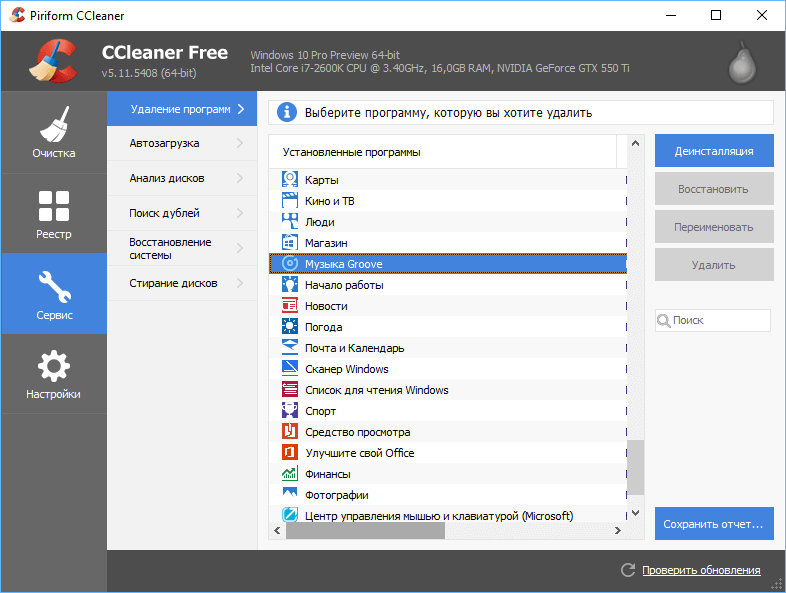Click the Почта и Календарь icon
The height and width of the screenshot is (593, 786).
coord(290,347)
